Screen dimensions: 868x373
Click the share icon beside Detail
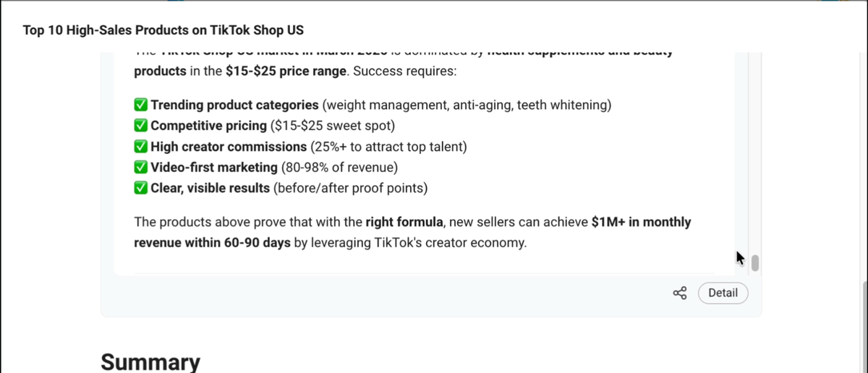click(680, 293)
